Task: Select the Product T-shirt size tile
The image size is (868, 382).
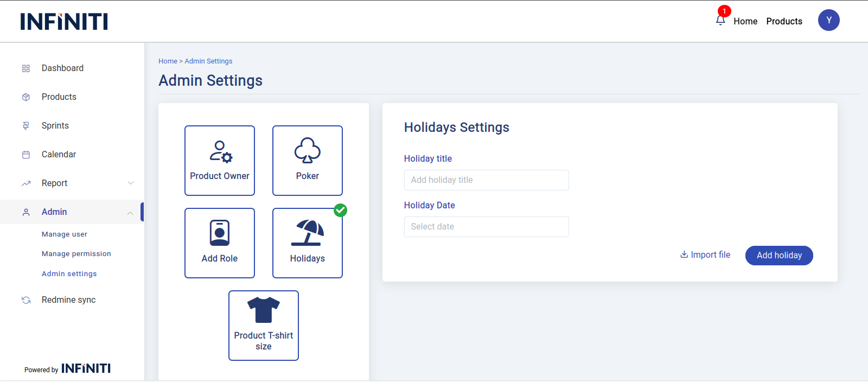Action: (x=264, y=326)
